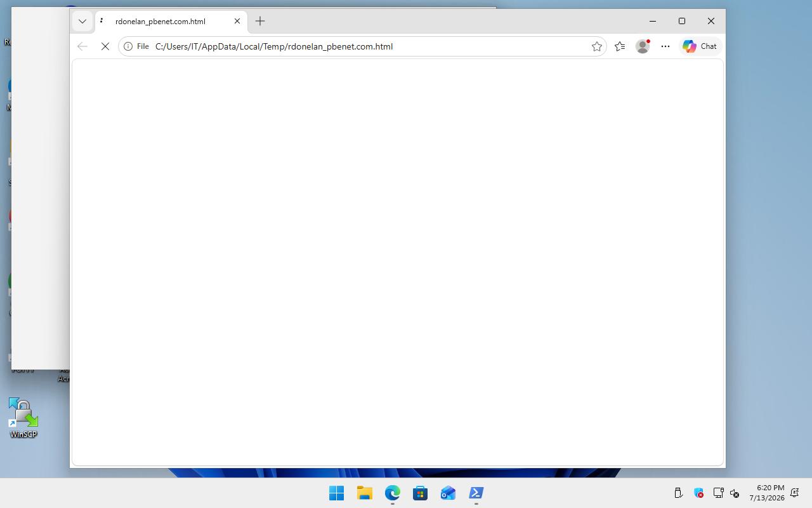812x508 pixels.
Task: Open PowerShell from taskbar
Action: (x=476, y=493)
